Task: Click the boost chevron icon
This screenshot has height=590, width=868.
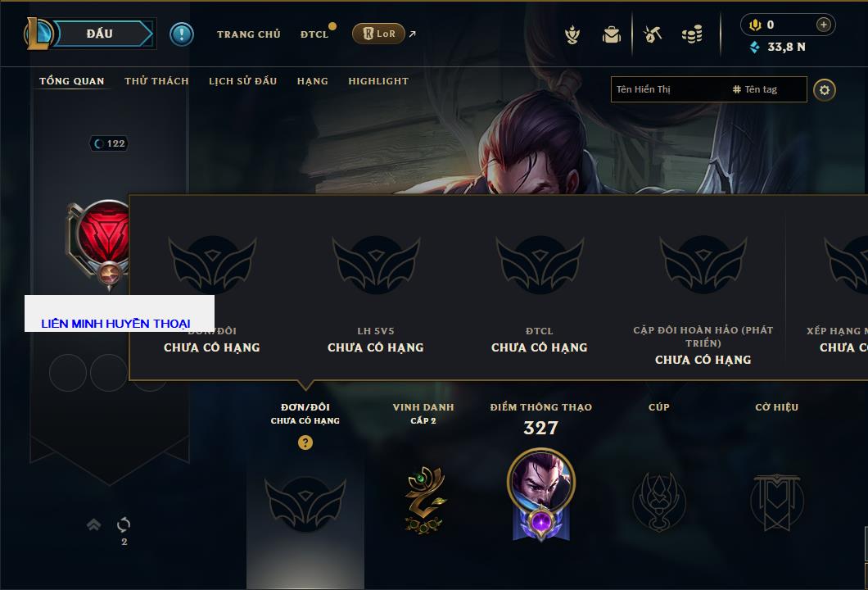Action: click(93, 524)
